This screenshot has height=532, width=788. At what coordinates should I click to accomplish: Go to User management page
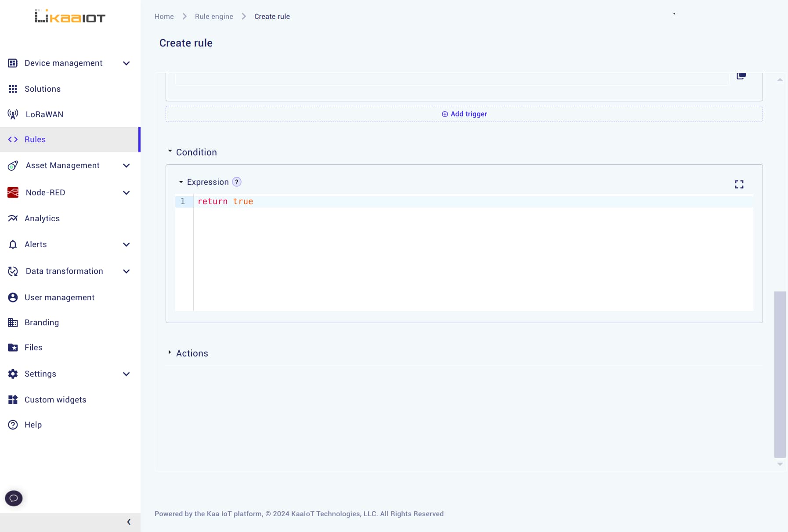[x=59, y=298]
